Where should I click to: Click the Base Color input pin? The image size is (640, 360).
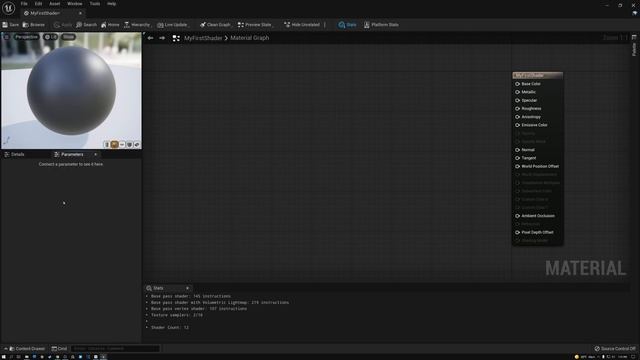[518, 84]
